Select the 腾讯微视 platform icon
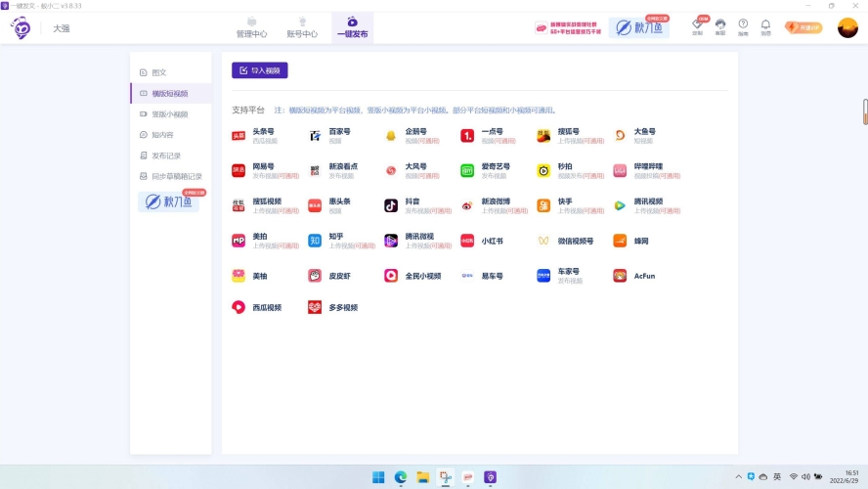 point(391,241)
